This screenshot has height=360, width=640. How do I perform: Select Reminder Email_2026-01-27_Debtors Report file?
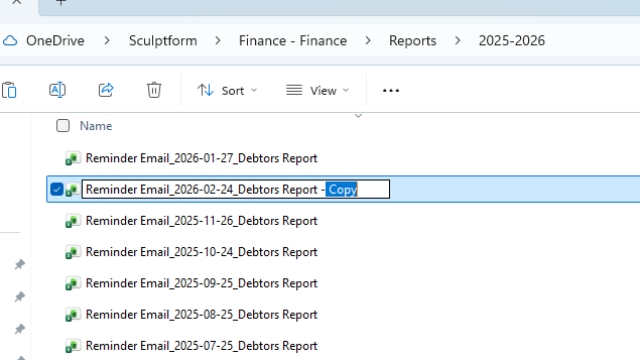click(201, 158)
